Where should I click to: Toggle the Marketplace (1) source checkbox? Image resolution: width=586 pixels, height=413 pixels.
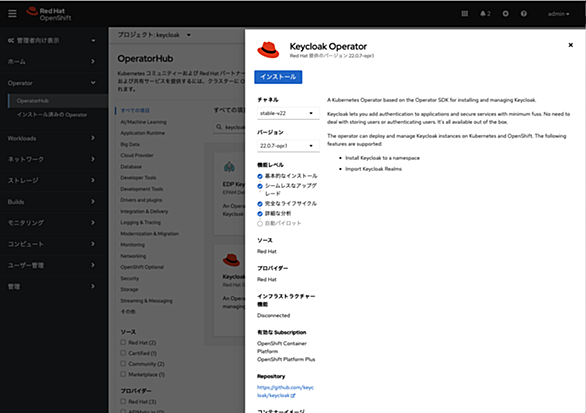123,374
